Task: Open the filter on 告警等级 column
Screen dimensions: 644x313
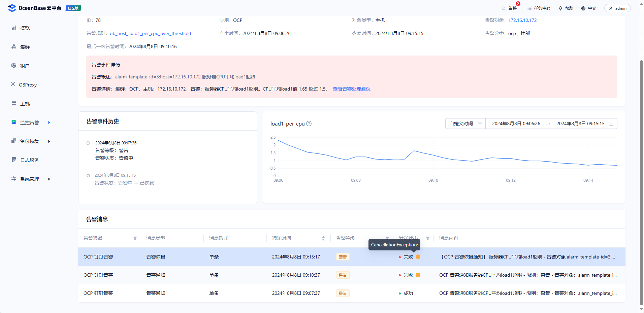Action: pyautogui.click(x=387, y=238)
